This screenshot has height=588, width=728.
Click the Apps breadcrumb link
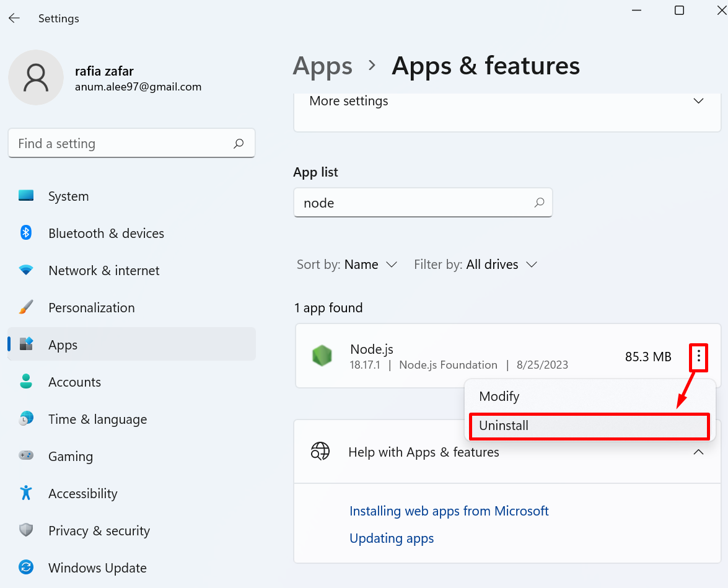pos(323,66)
